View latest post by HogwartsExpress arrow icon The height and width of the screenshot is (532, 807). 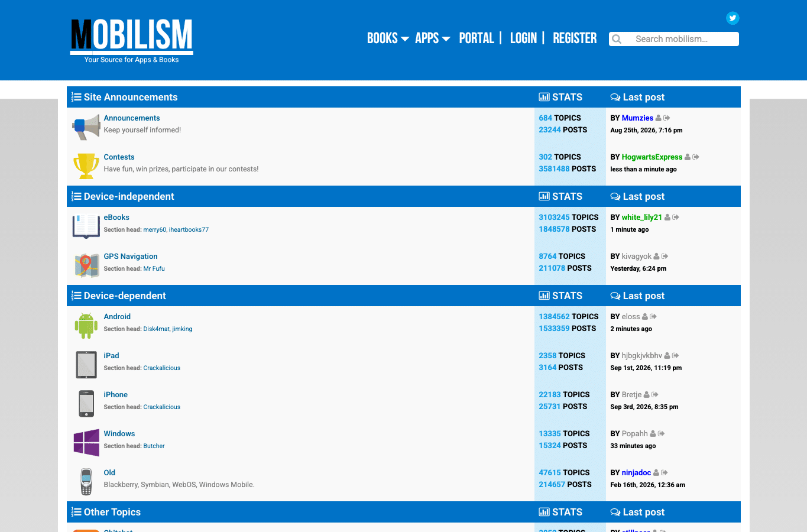click(x=696, y=157)
